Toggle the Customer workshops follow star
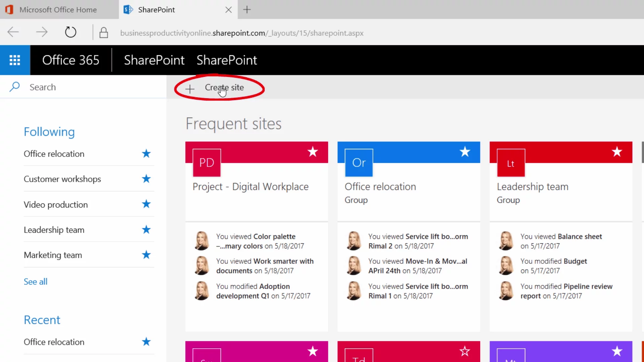The height and width of the screenshot is (362, 644). [146, 179]
